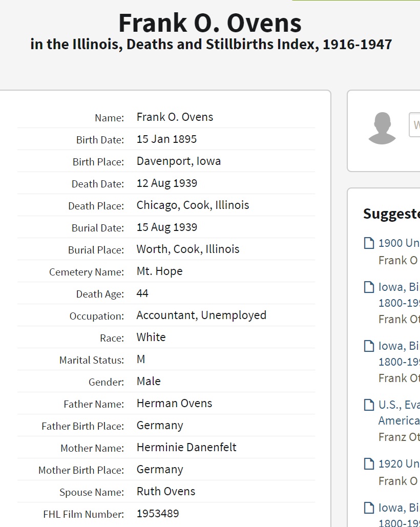Open the bottom Iowa suggested record link
The height and width of the screenshot is (527, 420).
point(398,508)
